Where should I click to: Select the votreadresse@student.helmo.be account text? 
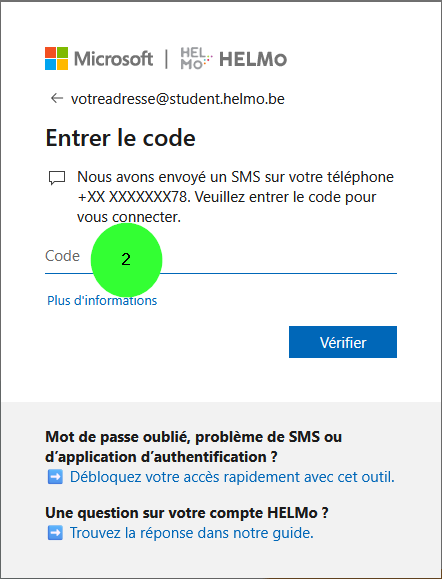[x=178, y=99]
